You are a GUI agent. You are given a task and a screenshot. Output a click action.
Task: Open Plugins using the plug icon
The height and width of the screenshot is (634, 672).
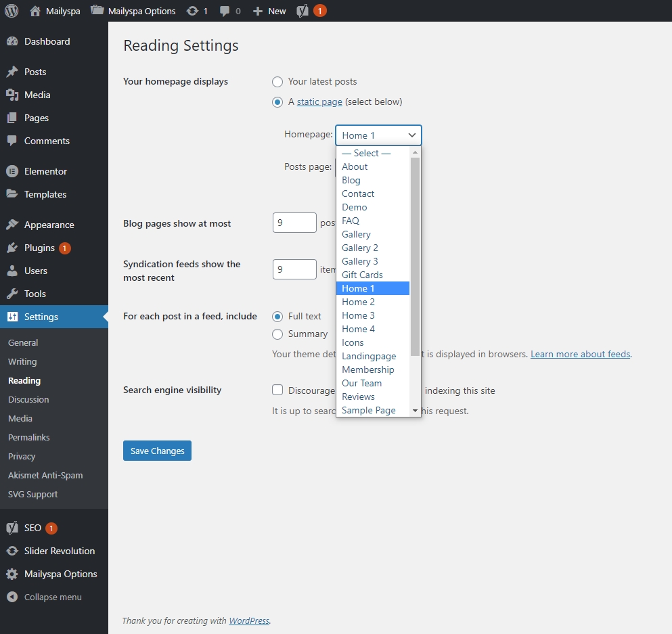click(12, 248)
